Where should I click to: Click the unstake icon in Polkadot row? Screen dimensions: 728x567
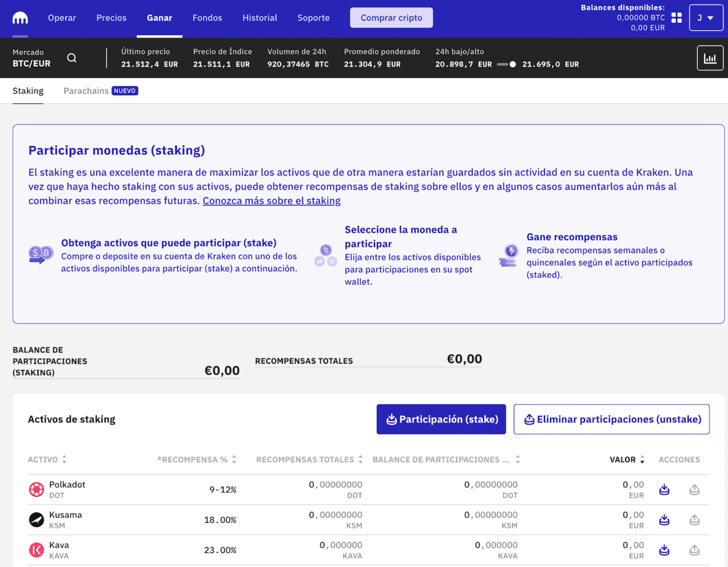click(694, 490)
